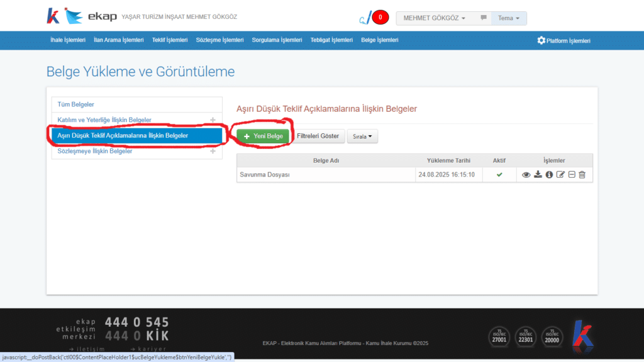
Task: Open the Tema theme selector
Action: coord(508,18)
